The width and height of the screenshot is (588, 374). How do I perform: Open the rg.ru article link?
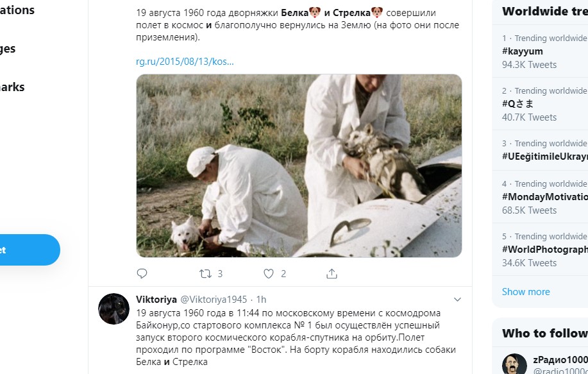click(185, 62)
